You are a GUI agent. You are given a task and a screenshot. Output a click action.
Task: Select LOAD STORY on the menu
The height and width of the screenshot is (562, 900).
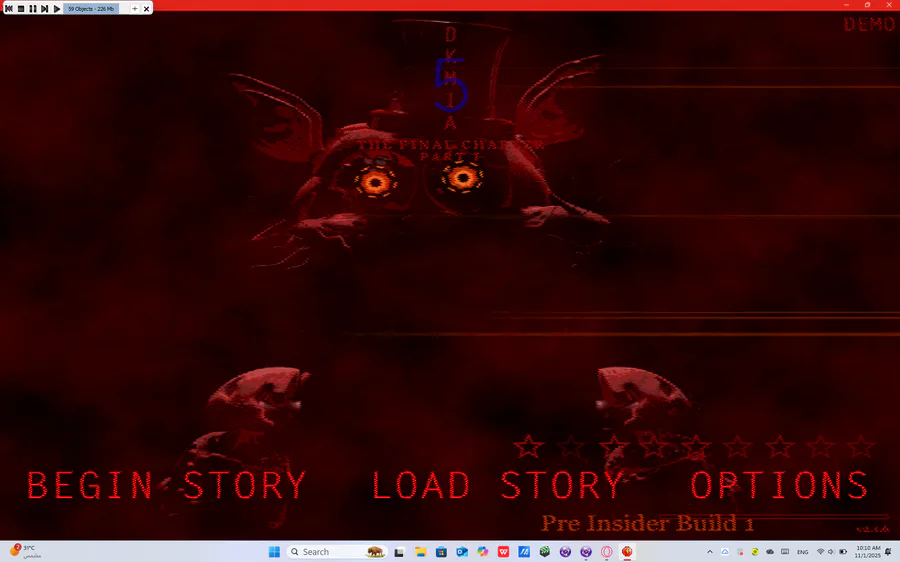(498, 485)
